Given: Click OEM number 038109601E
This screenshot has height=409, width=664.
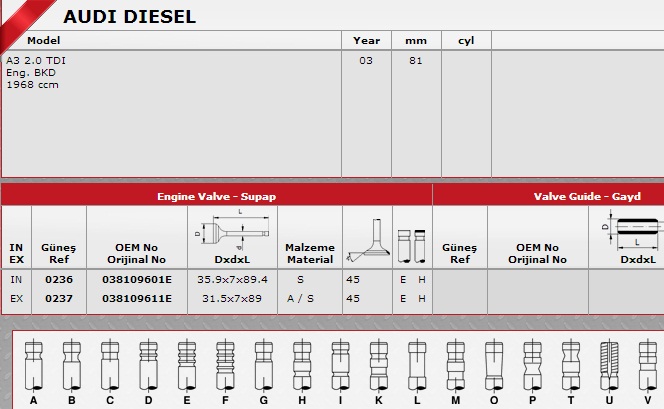Looking at the screenshot, I should (137, 280).
